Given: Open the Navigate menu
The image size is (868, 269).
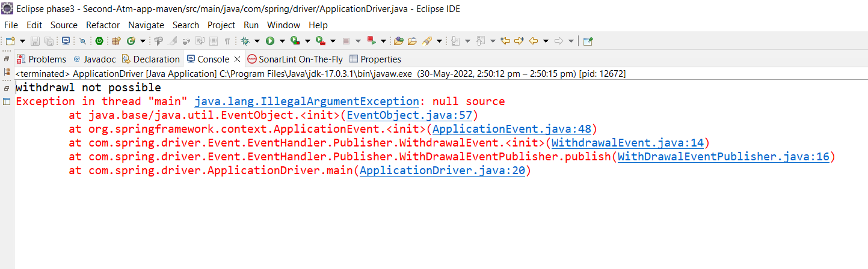Looking at the screenshot, I should [146, 25].
